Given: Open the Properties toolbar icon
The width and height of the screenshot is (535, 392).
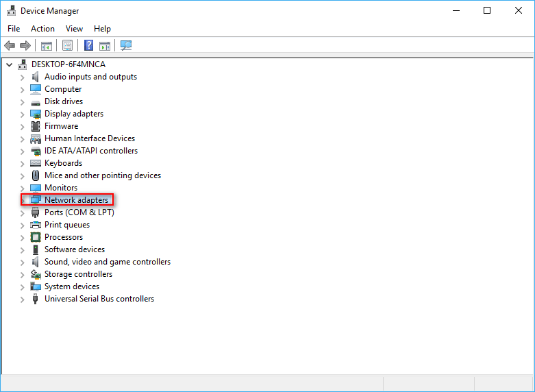Looking at the screenshot, I should (68, 45).
